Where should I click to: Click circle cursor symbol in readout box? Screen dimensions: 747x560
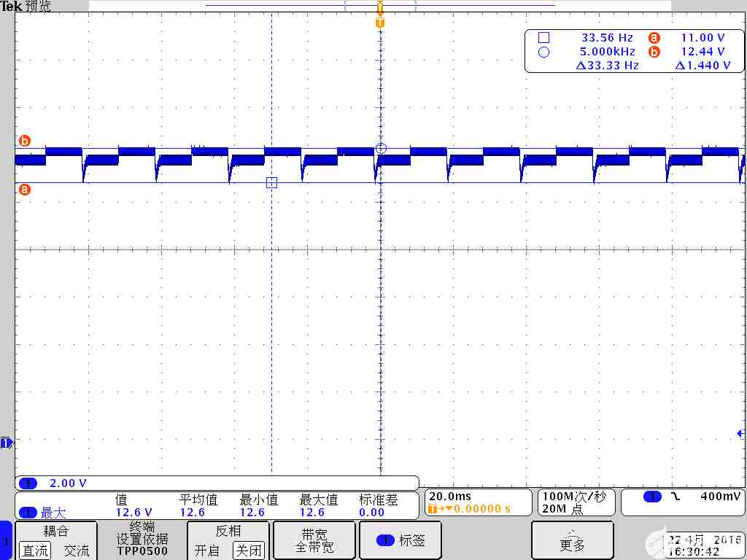pos(543,52)
